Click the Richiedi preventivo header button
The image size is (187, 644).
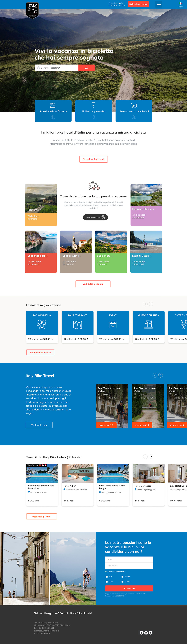(x=138, y=4)
